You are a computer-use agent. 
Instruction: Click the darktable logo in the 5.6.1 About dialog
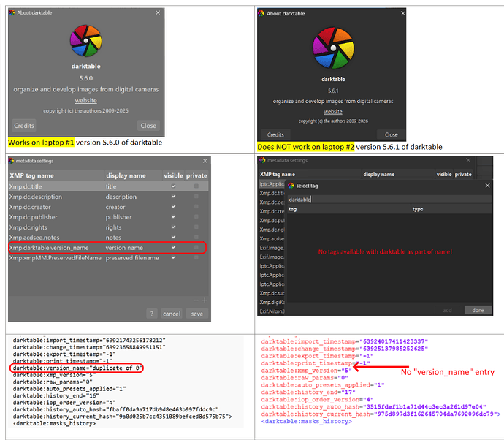[333, 48]
